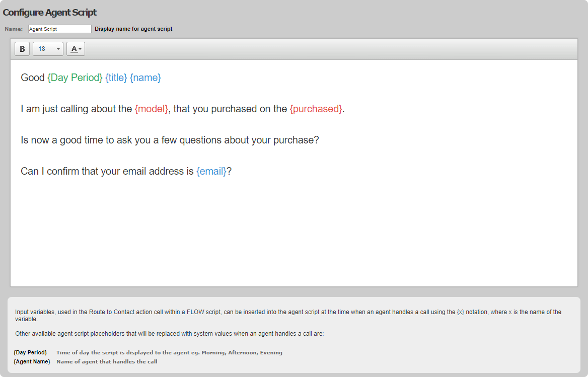Click the word 'Good' in the script
Viewport: 588px width, 377px height.
pyautogui.click(x=33, y=78)
